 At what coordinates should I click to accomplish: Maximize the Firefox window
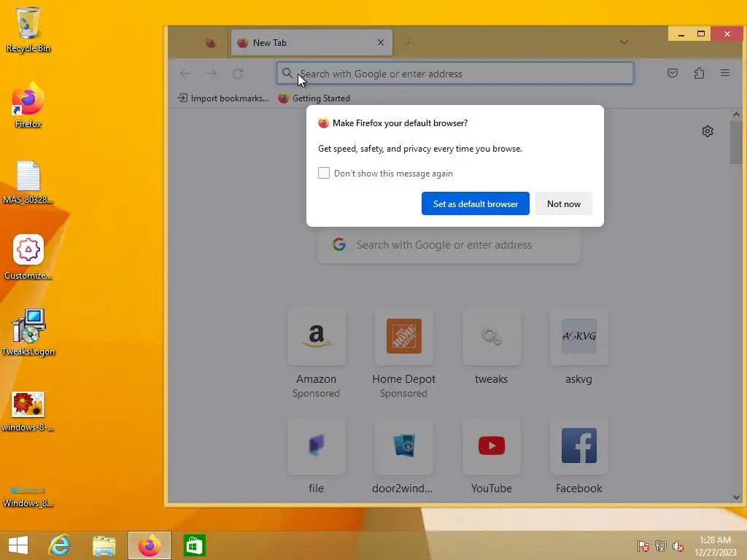[701, 34]
